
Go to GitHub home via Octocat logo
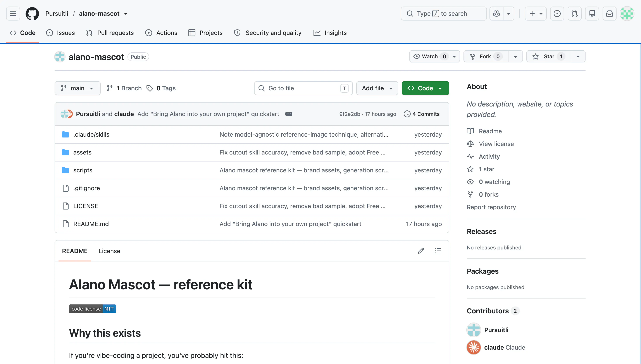[32, 14]
